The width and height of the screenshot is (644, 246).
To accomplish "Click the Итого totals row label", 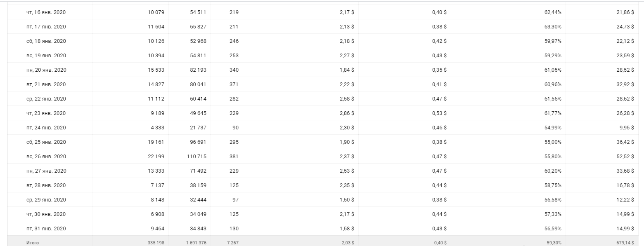I will (x=33, y=243).
